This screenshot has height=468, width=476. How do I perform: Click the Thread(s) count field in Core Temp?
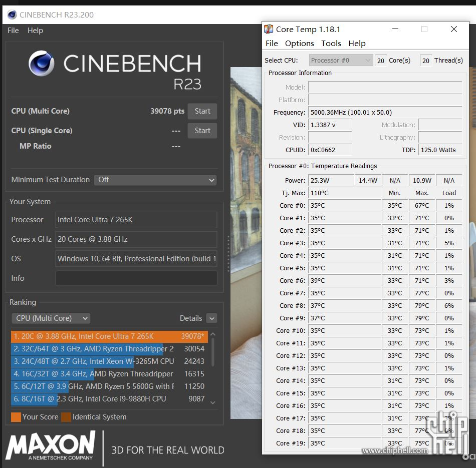[426, 61]
